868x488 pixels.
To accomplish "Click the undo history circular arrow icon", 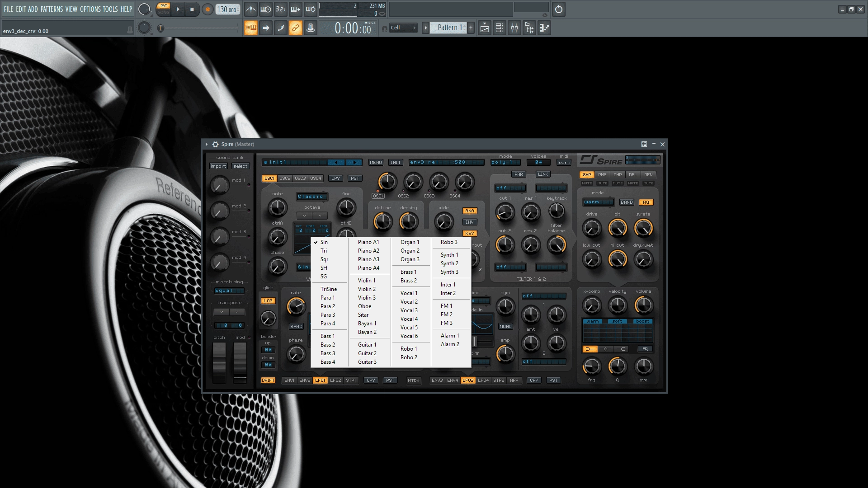I will (559, 9).
